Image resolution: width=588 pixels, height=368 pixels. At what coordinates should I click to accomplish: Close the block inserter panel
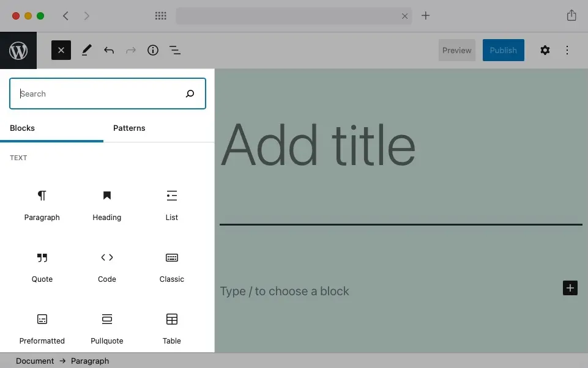tap(61, 50)
